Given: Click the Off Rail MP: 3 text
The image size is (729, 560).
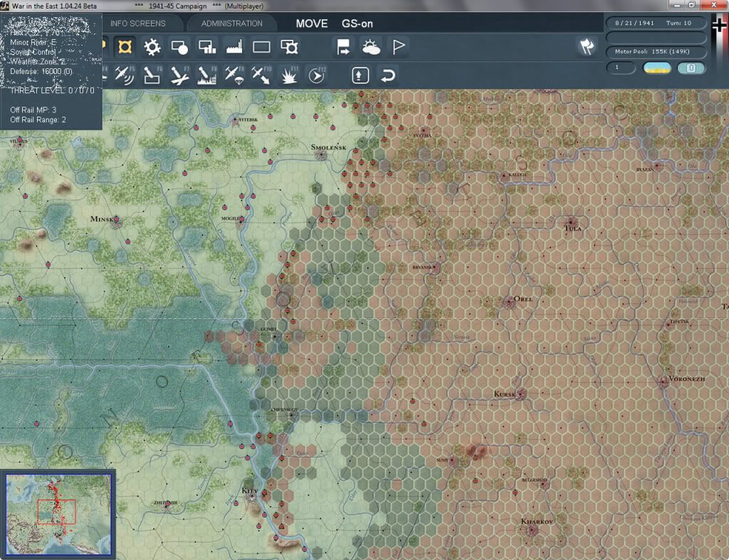Looking at the screenshot, I should coord(33,110).
